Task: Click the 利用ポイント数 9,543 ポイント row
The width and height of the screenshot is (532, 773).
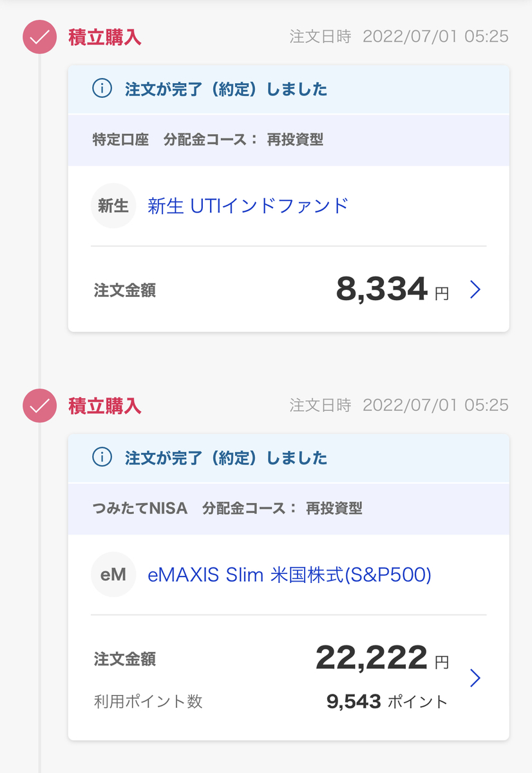Action: tap(271, 701)
